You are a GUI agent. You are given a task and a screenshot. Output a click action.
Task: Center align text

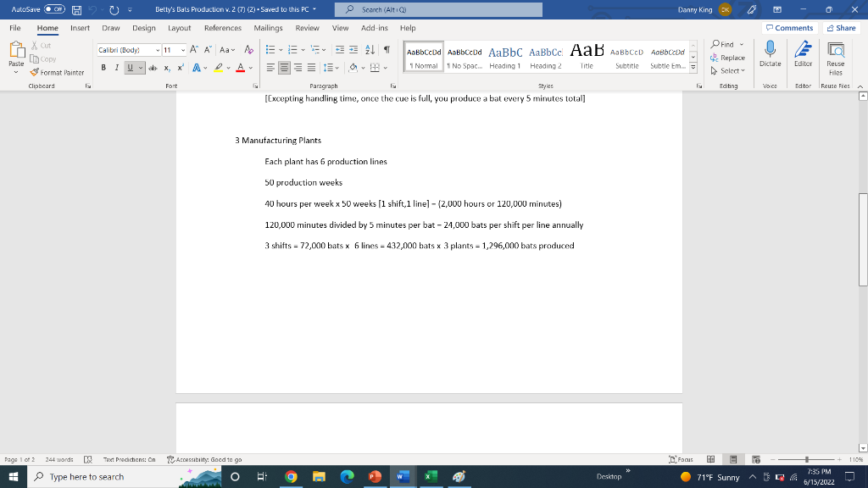click(x=284, y=68)
